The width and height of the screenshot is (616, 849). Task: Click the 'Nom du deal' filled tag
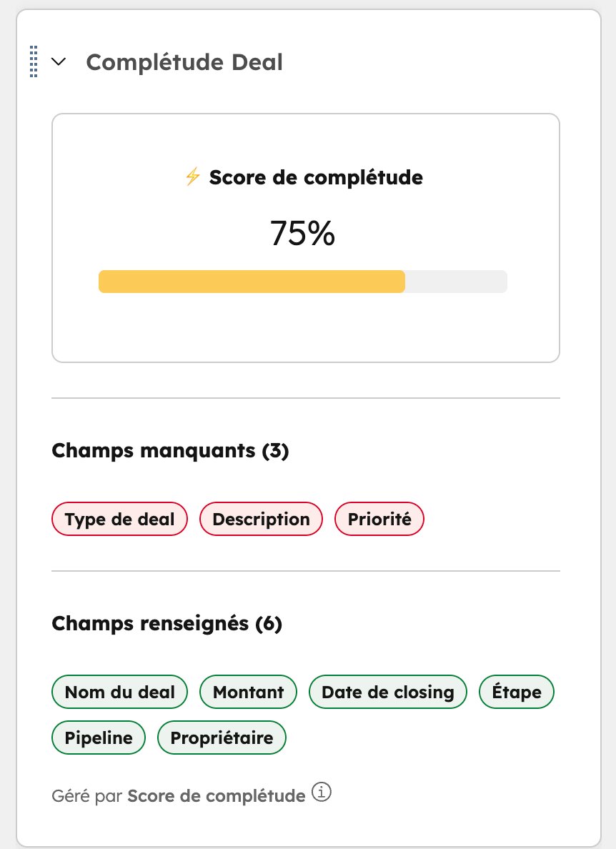pos(119,692)
